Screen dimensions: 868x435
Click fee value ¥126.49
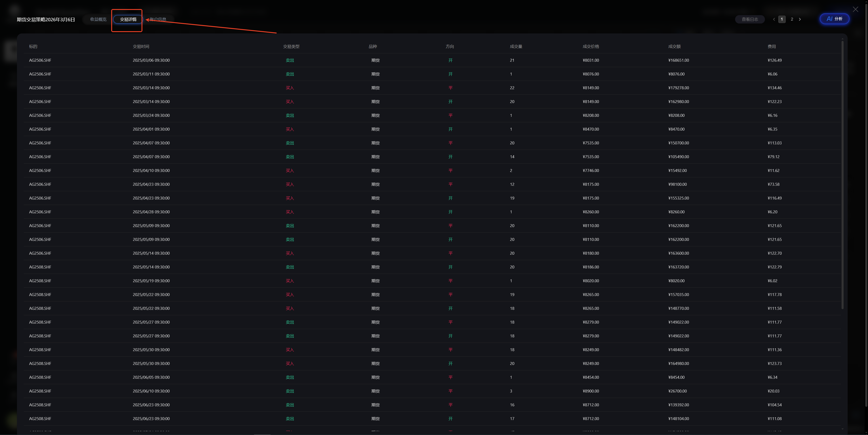[775, 60]
